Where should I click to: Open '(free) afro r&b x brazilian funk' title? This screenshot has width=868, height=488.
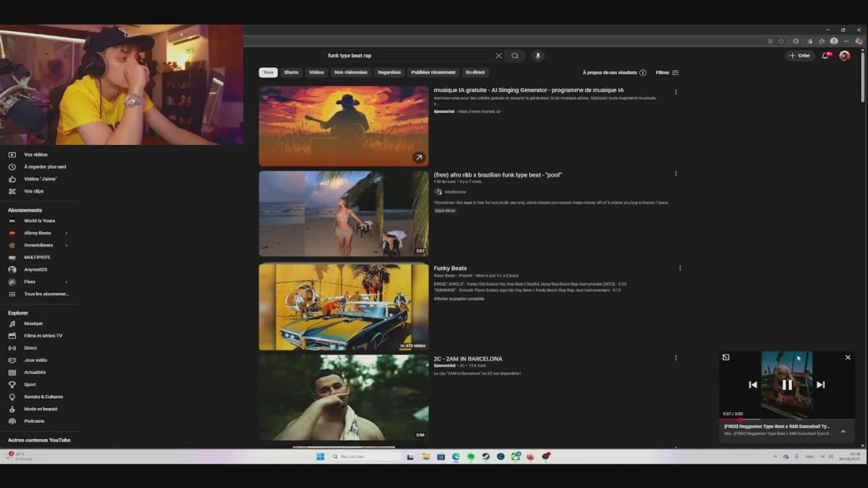pos(498,175)
